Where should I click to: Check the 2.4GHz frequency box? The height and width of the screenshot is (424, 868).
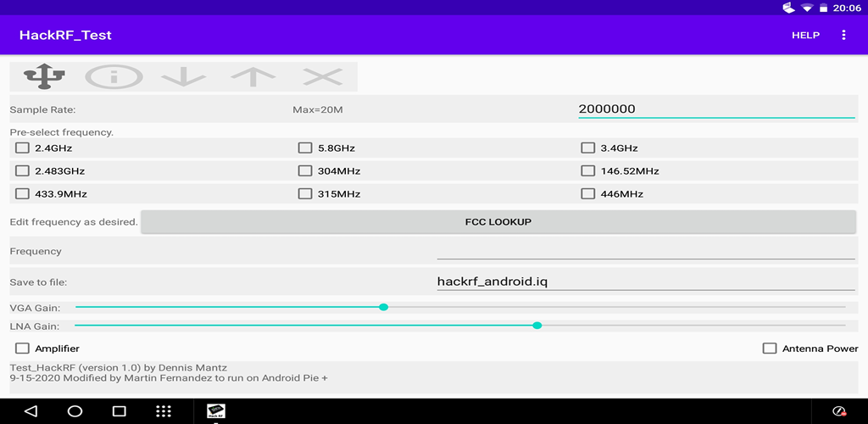tap(22, 148)
